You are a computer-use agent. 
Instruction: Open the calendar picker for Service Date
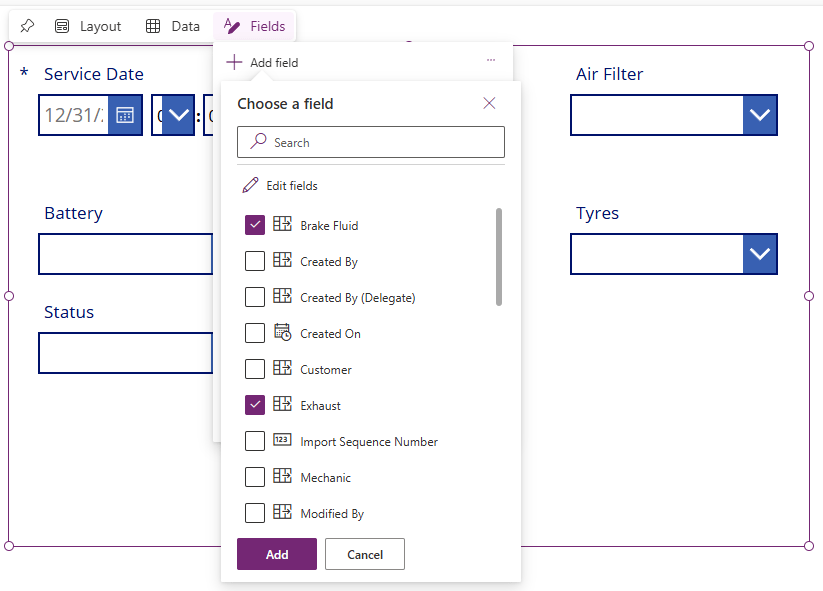pyautogui.click(x=125, y=115)
